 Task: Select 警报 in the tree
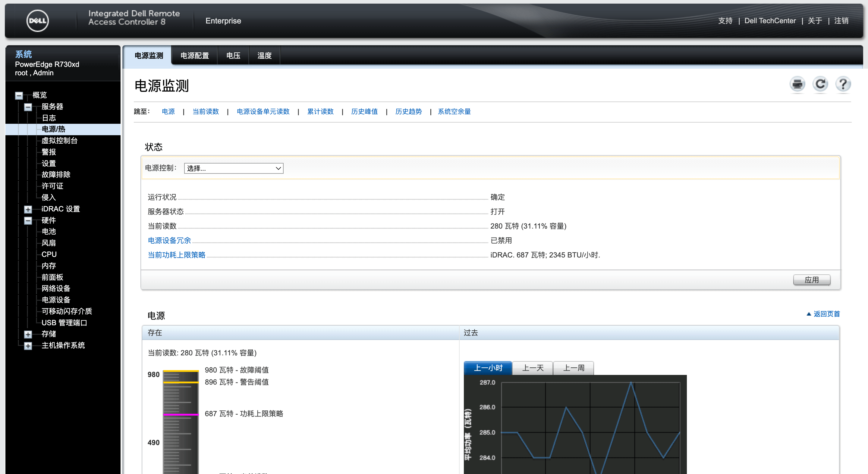pyautogui.click(x=49, y=152)
